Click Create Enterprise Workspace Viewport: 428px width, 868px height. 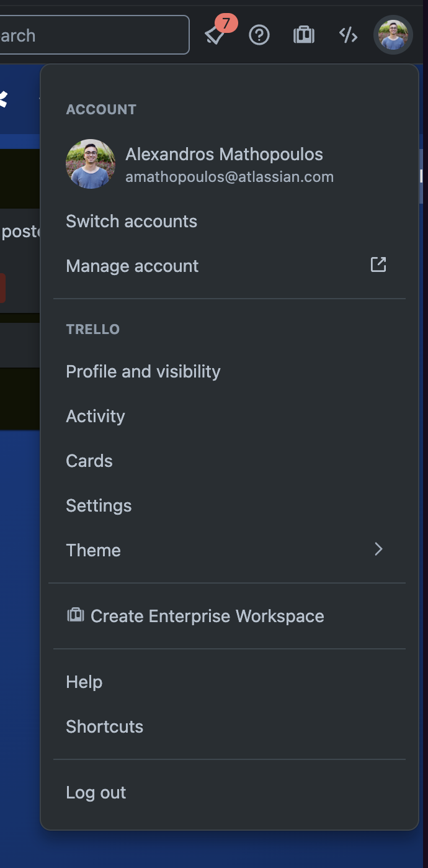click(207, 615)
